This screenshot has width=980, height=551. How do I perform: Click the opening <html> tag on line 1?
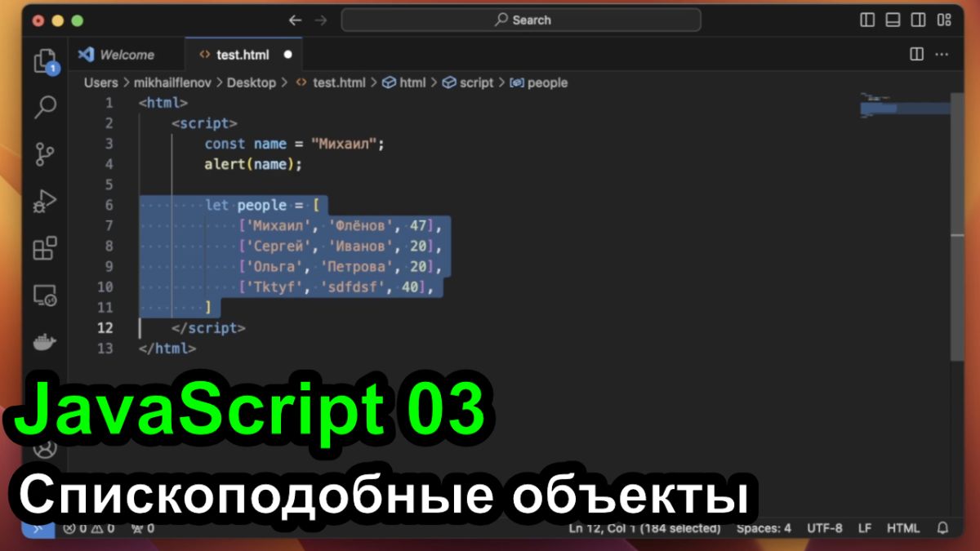pos(163,103)
